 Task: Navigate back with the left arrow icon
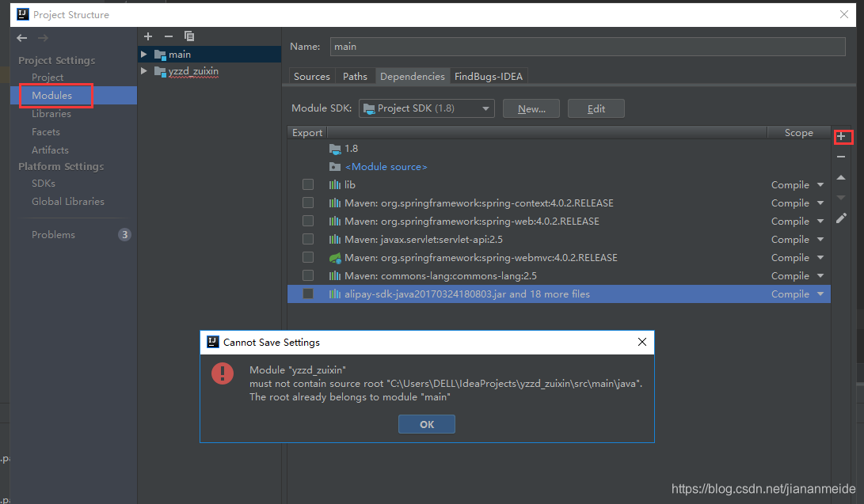point(21,37)
